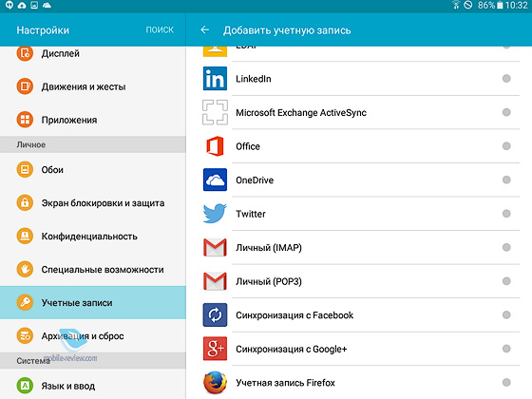Image resolution: width=532 pixels, height=399 pixels.
Task: Click the Gmail icon for Личный (POP3)
Action: 215,281
